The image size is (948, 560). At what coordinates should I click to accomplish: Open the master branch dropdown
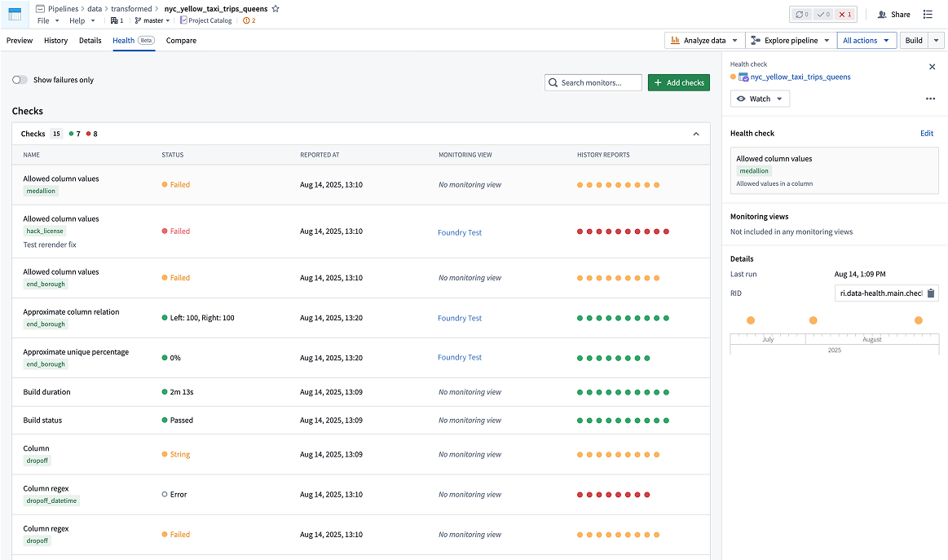(x=152, y=20)
